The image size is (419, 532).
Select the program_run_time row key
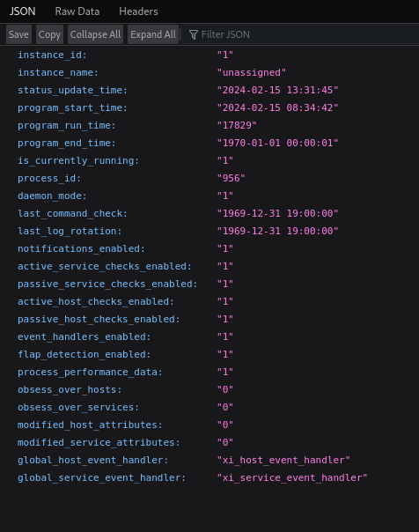pos(67,126)
